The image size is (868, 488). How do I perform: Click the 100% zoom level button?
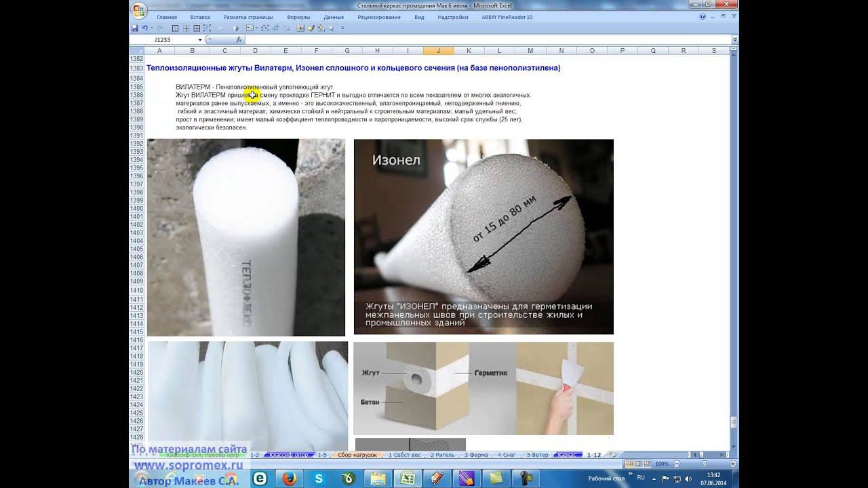click(662, 464)
